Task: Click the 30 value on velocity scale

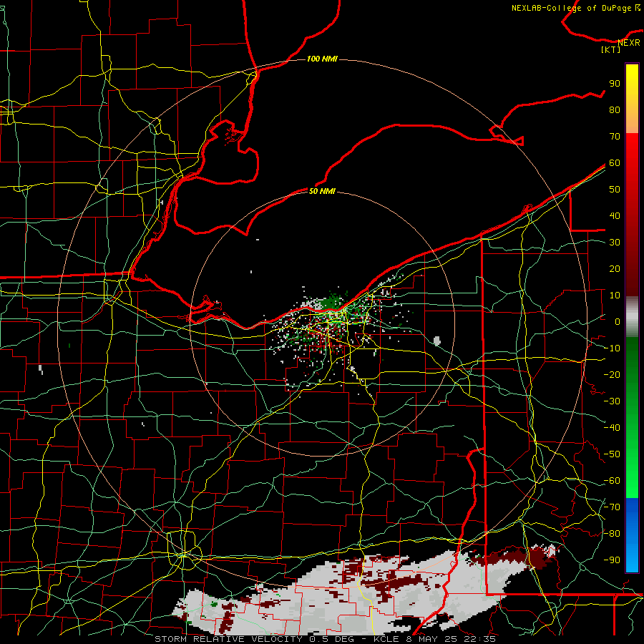Action: point(615,242)
